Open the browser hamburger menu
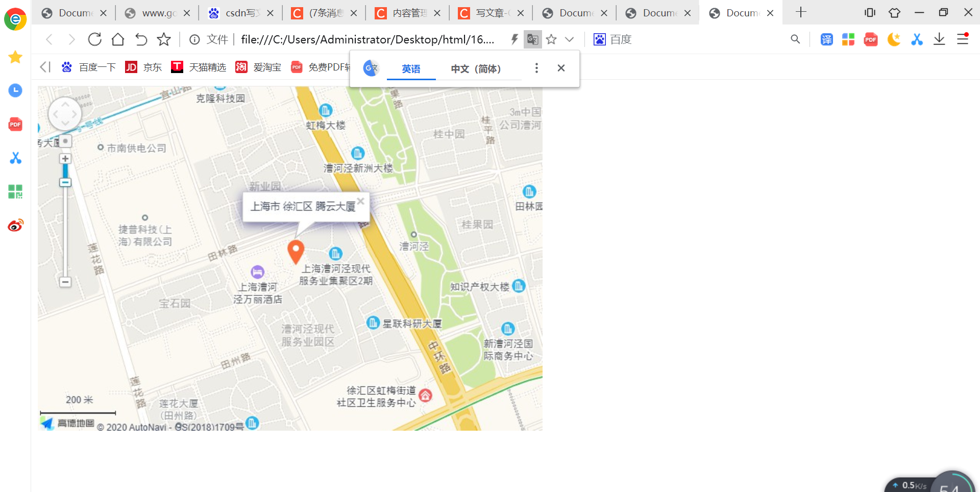This screenshot has height=492, width=980. [963, 39]
